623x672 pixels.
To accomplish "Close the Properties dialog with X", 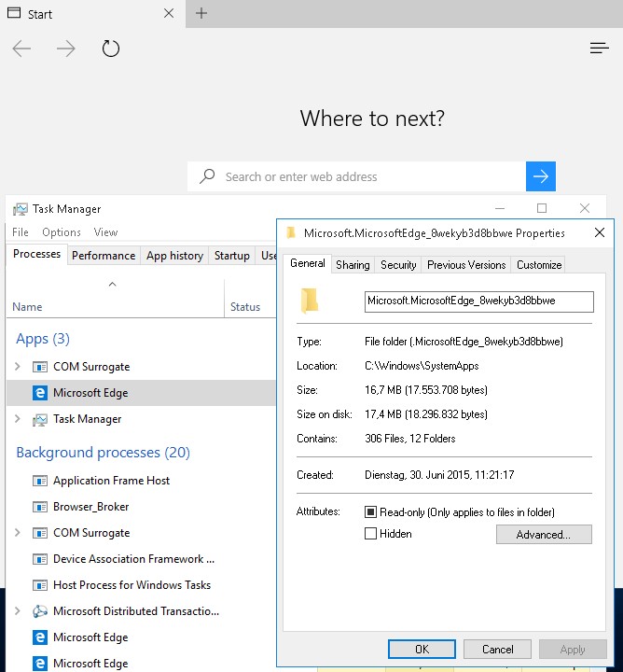I will [x=600, y=232].
